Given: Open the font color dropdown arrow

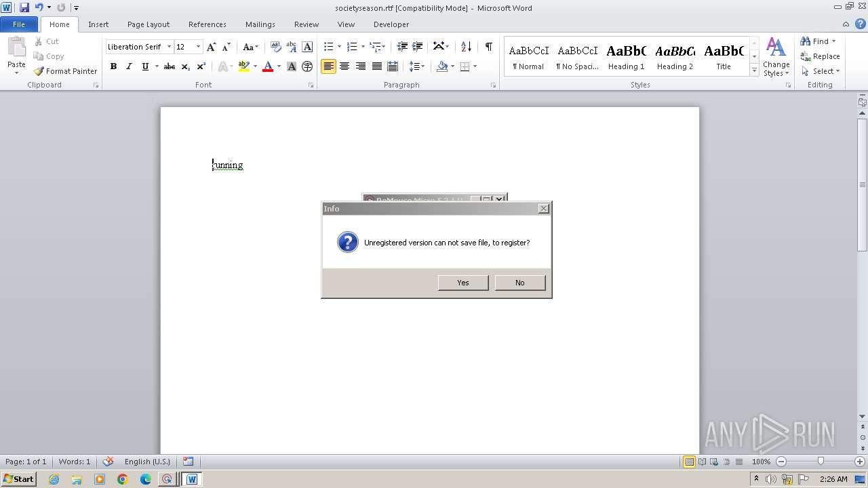Looking at the screenshot, I should 279,66.
